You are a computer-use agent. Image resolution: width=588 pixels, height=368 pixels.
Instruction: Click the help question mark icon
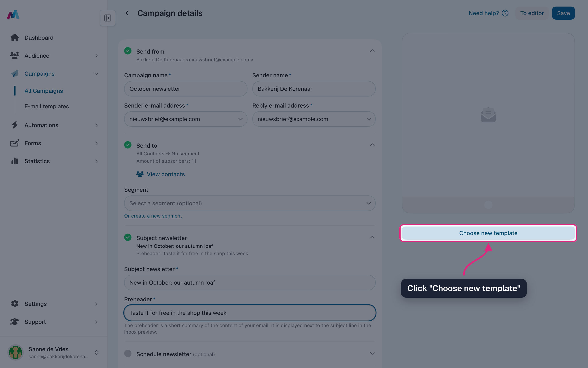[505, 13]
